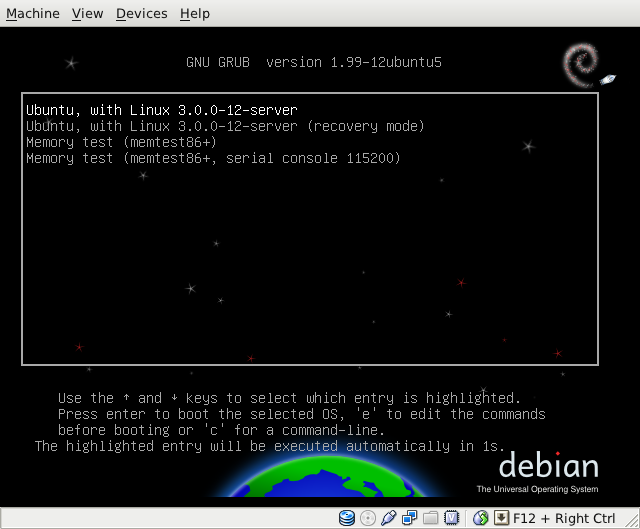Click the network adapters status icon

pos(409,518)
